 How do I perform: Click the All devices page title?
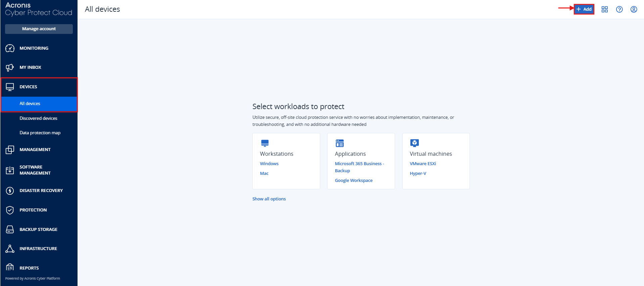[x=102, y=9]
